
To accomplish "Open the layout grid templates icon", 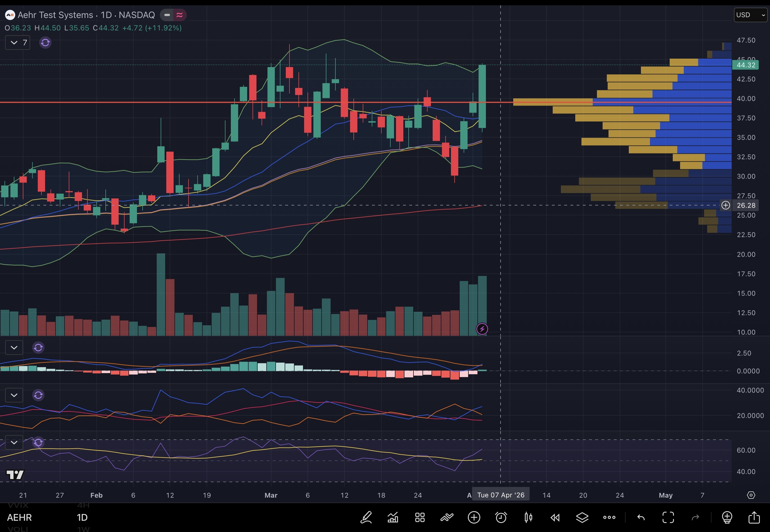I will 420,517.
